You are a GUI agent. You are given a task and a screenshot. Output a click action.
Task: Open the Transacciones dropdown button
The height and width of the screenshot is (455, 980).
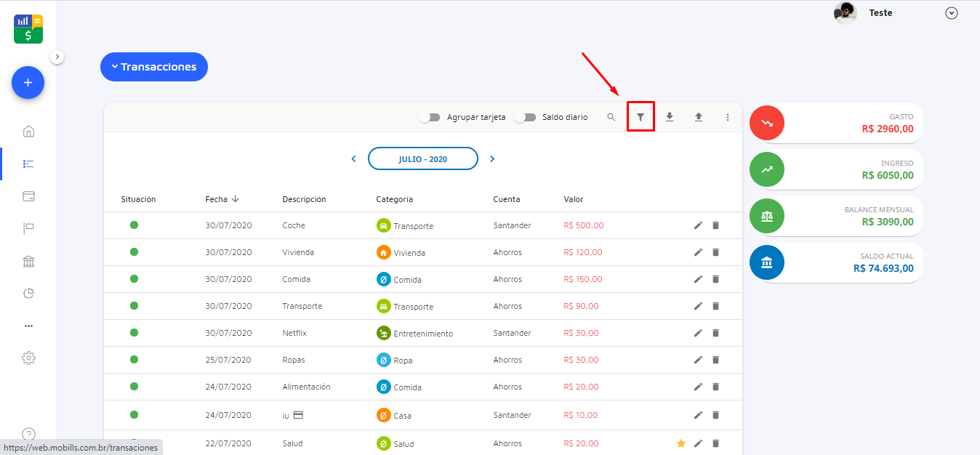154,67
